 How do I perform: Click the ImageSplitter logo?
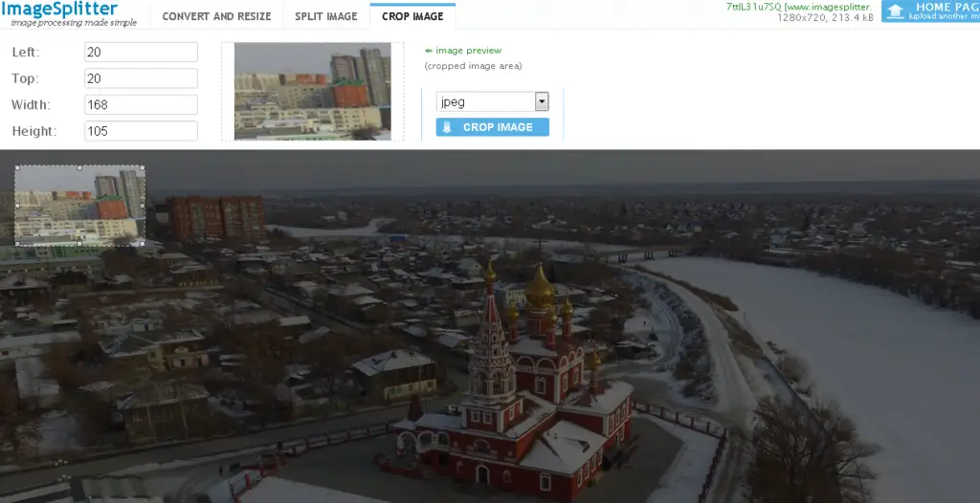(59, 11)
